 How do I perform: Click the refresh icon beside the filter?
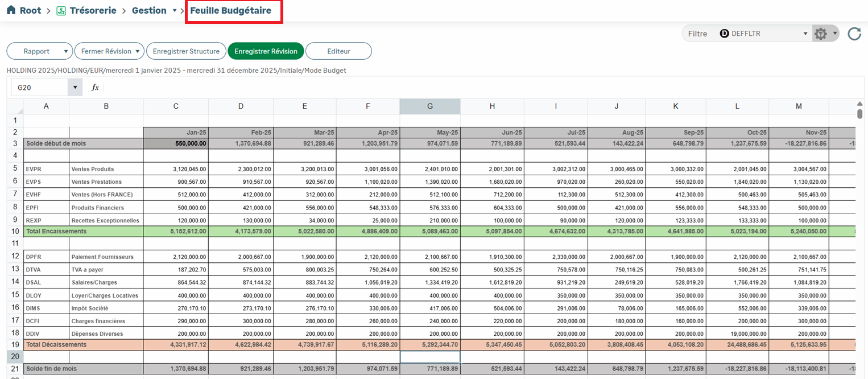click(854, 34)
